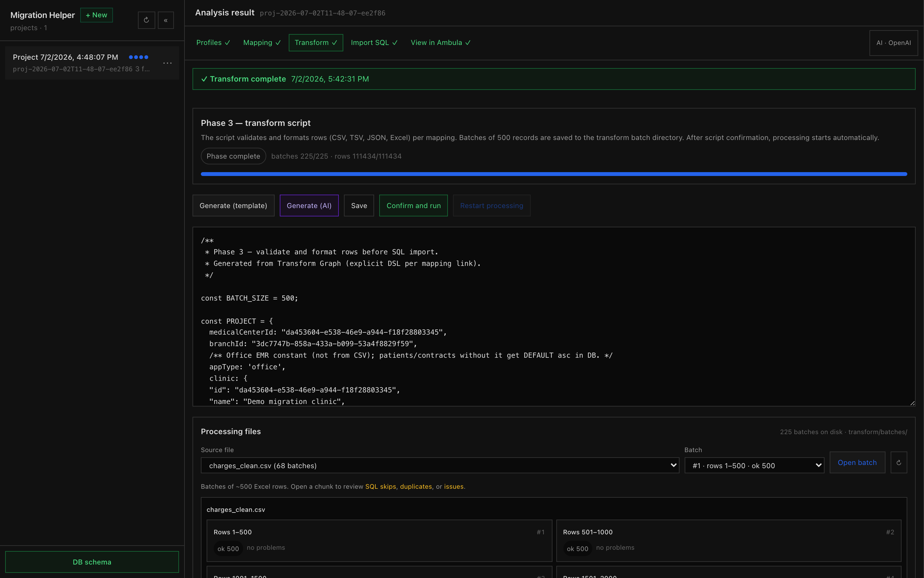The image size is (924, 578).
Task: Follow the duplicates link
Action: 416,486
